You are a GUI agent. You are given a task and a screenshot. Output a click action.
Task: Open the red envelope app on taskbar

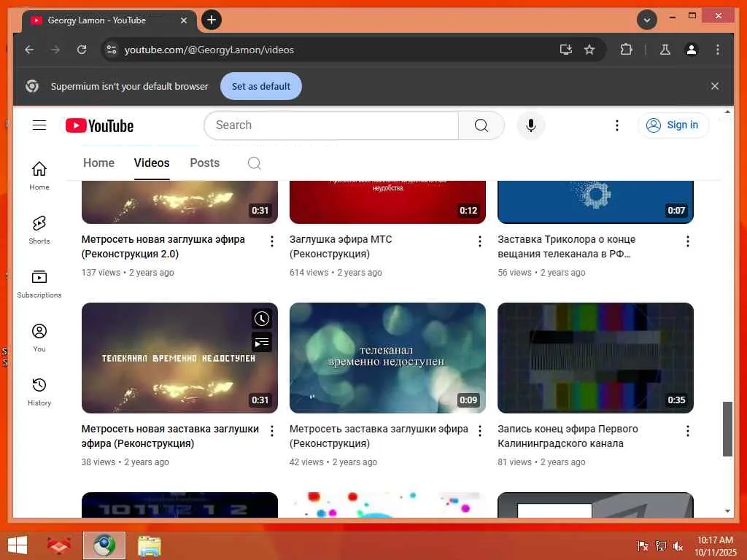(58, 545)
